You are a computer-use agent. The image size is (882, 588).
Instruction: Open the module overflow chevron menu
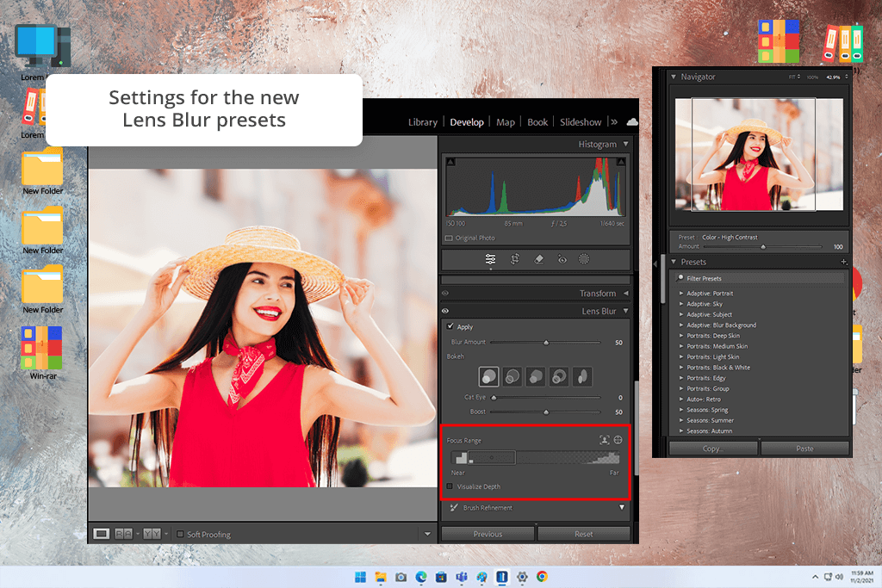(614, 122)
